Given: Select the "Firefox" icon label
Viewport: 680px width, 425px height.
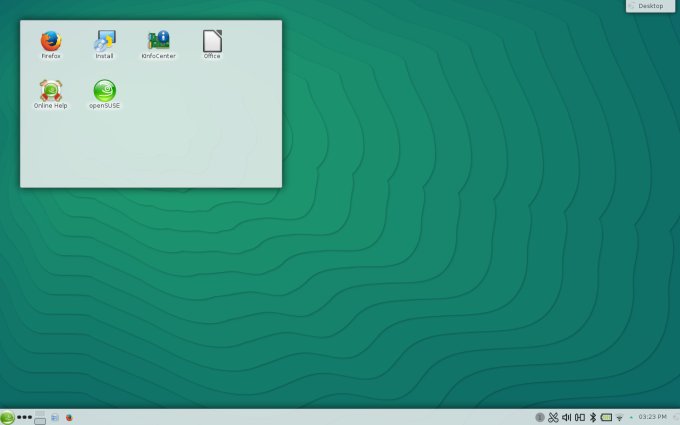Looking at the screenshot, I should (51, 56).
